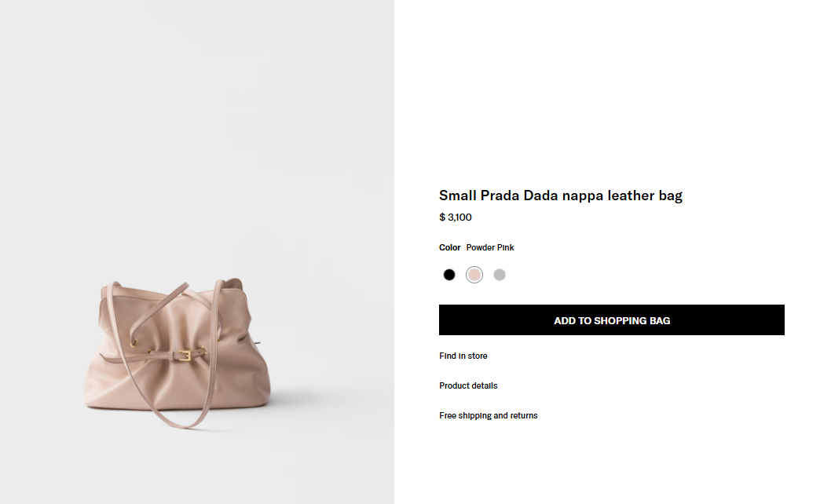Image resolution: width=820 pixels, height=504 pixels.
Task: Click the bag's raised top-right corner flap
Action: click(x=234, y=286)
